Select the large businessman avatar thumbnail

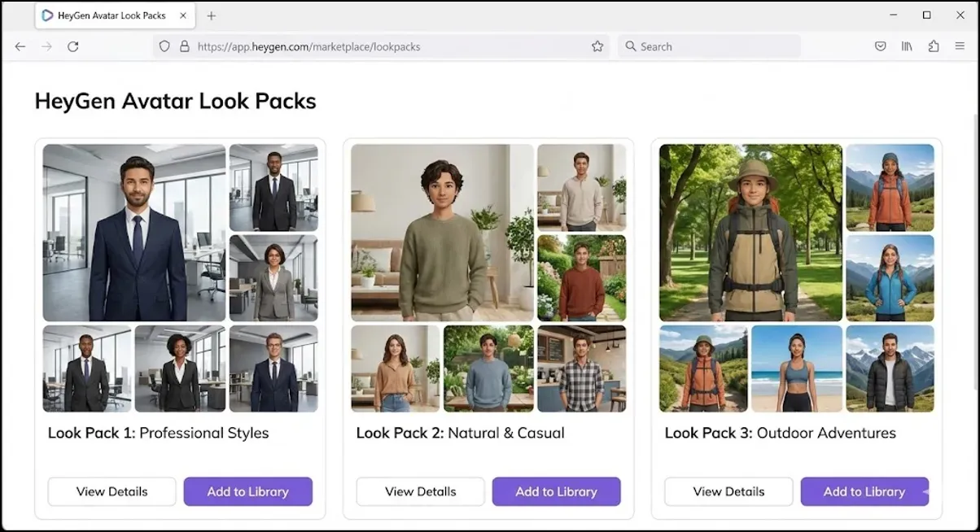[132, 232]
